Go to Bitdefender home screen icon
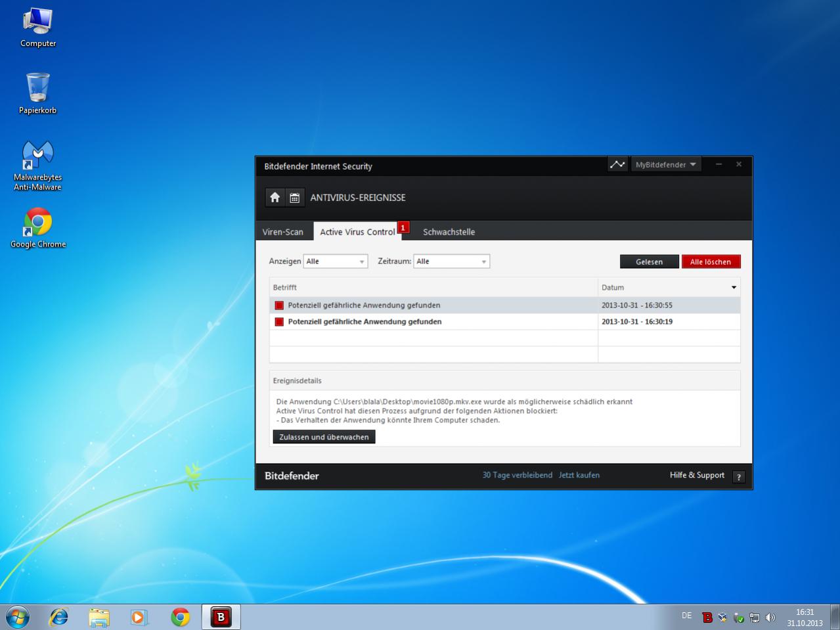 click(275, 198)
